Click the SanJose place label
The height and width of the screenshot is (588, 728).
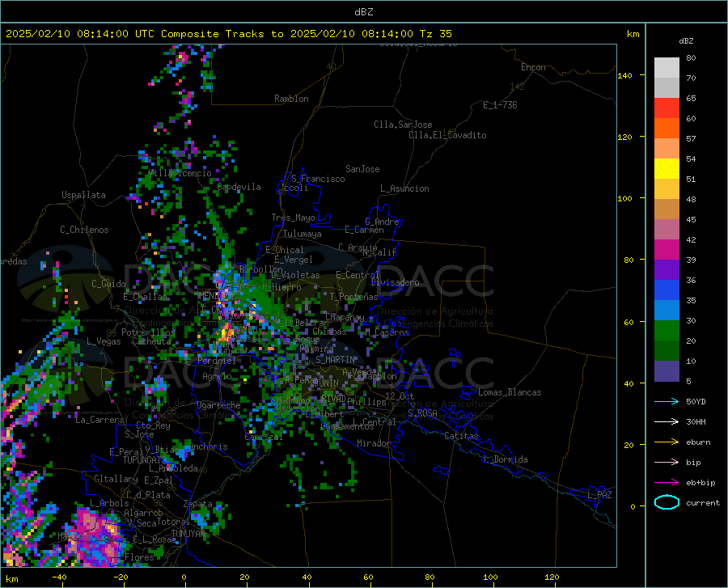[x=362, y=169]
